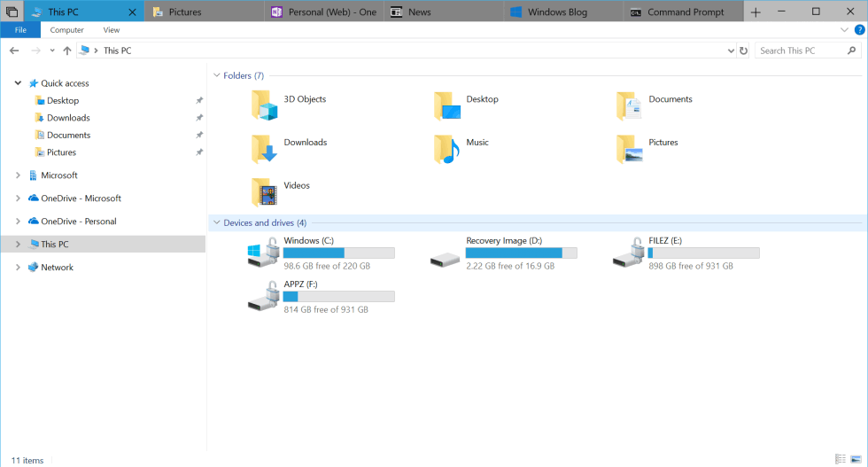
Task: Open the Documents folder icon in Folders
Action: point(629,105)
